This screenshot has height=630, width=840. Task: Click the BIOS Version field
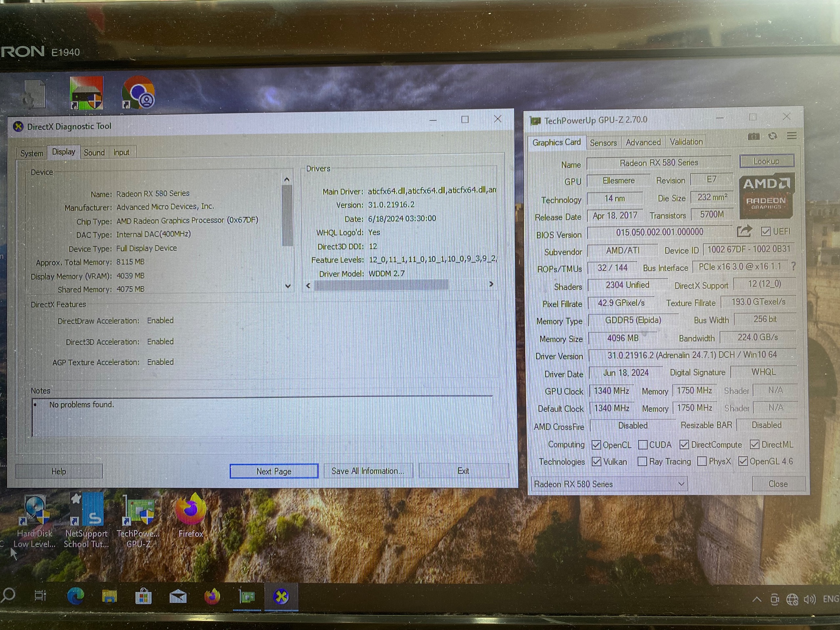click(660, 232)
